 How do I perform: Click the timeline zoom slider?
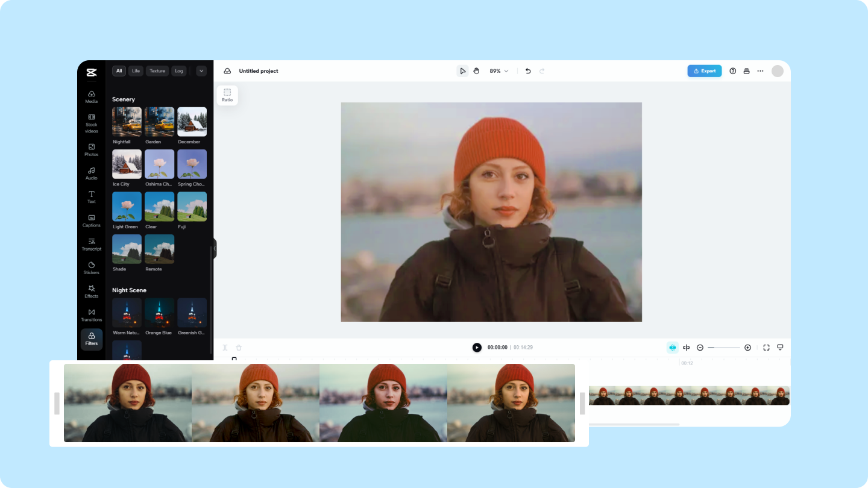pyautogui.click(x=724, y=348)
